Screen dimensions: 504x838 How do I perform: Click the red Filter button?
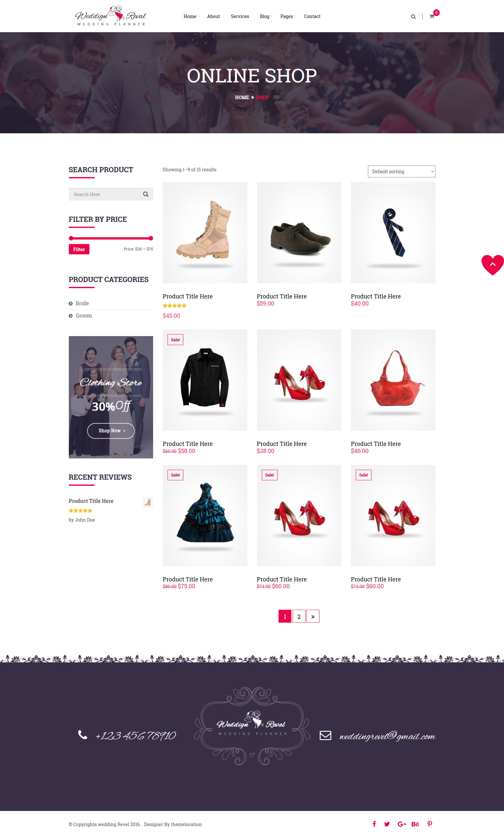click(79, 249)
